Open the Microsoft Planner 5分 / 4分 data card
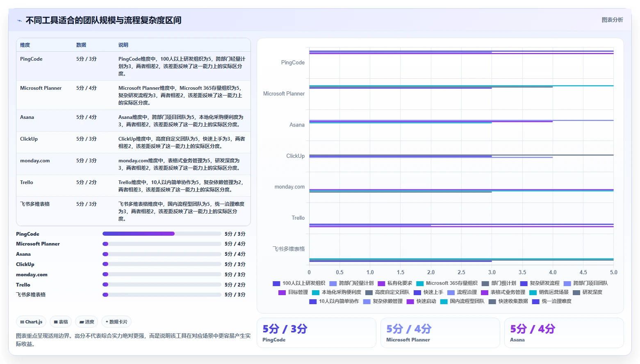This screenshot has width=640, height=364. point(440,333)
